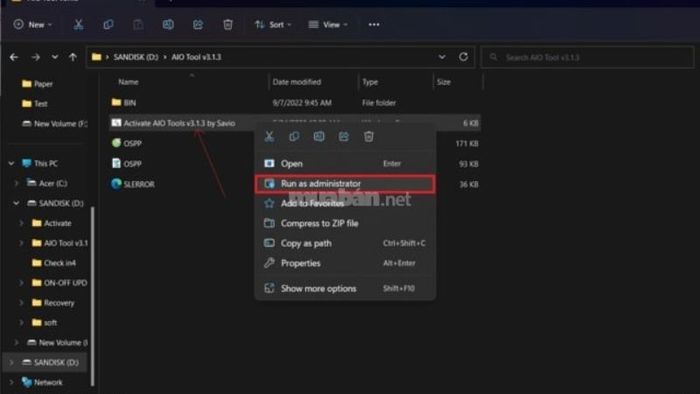Screen dimensions: 700x394
Task: Go forward with the right arrow
Action: point(35,57)
